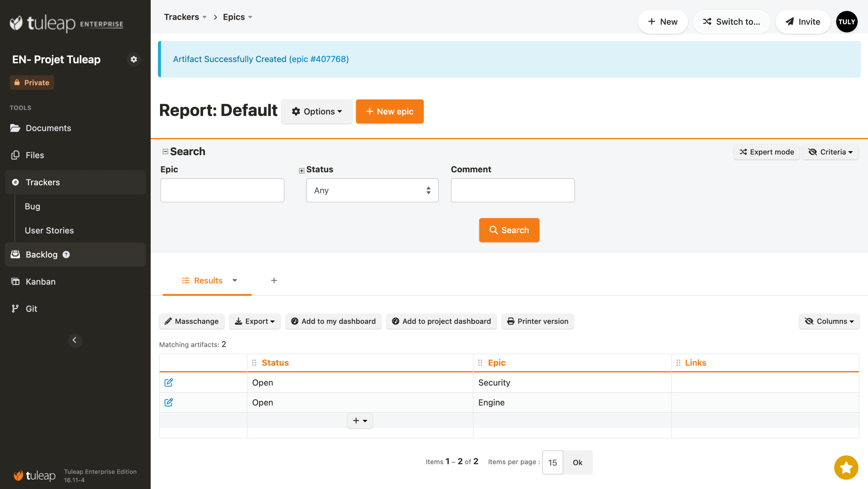Expand Status criteria to multi-select
This screenshot has height=489, width=868.
point(301,170)
